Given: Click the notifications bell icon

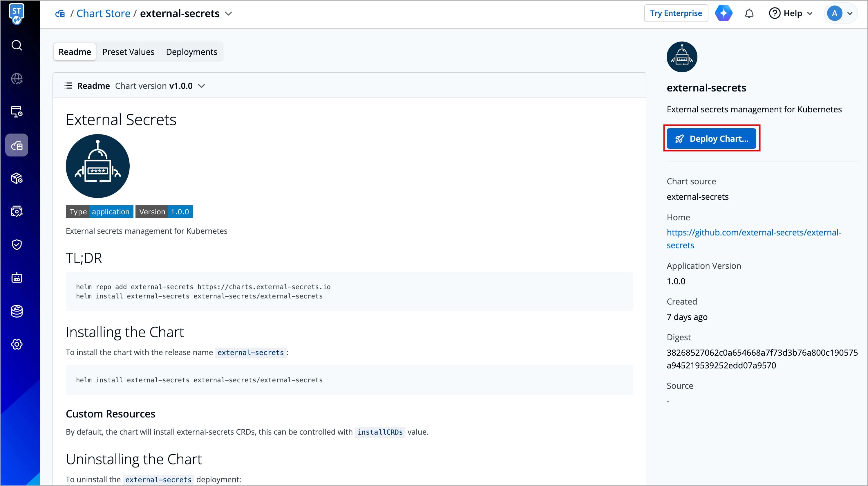Looking at the screenshot, I should tap(749, 13).
